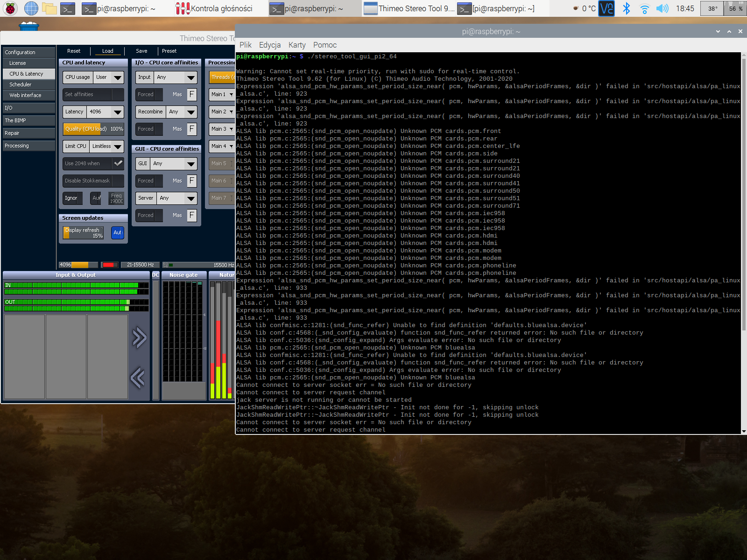The image size is (747, 560).
Task: Open License section in sidebar
Action: tap(29, 63)
